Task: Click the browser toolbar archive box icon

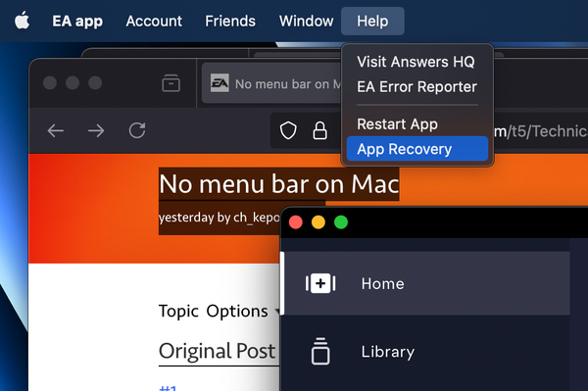Action: point(171,83)
